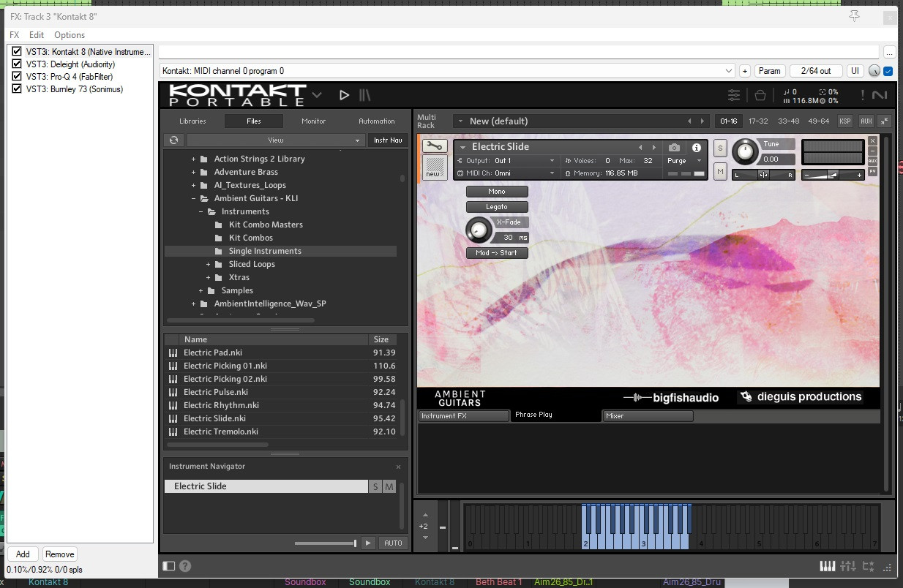The image size is (903, 588).
Task: Open the Mixer tab in the instrument
Action: coord(648,416)
